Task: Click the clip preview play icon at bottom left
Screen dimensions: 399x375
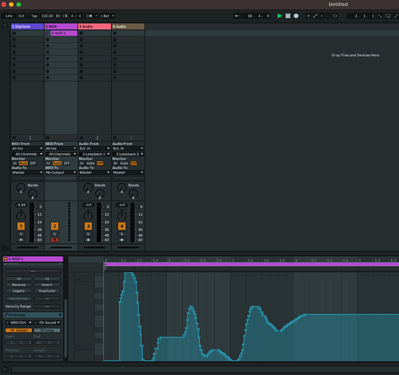Action: [x=5, y=369]
